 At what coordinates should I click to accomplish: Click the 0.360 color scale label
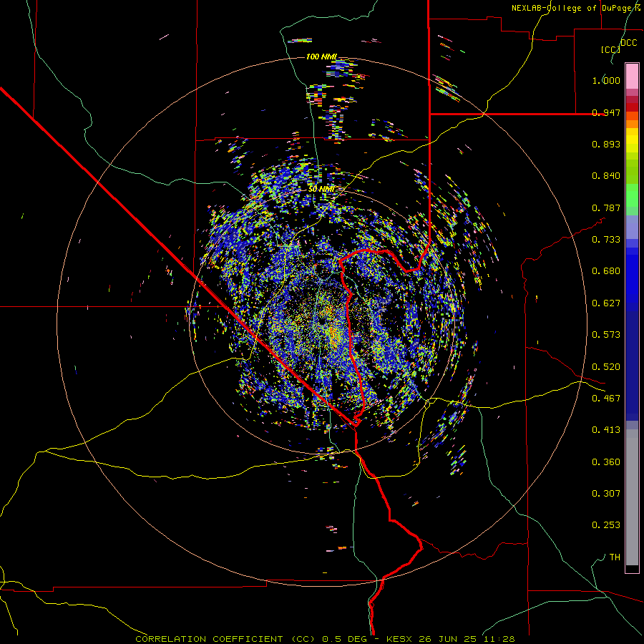click(x=606, y=462)
